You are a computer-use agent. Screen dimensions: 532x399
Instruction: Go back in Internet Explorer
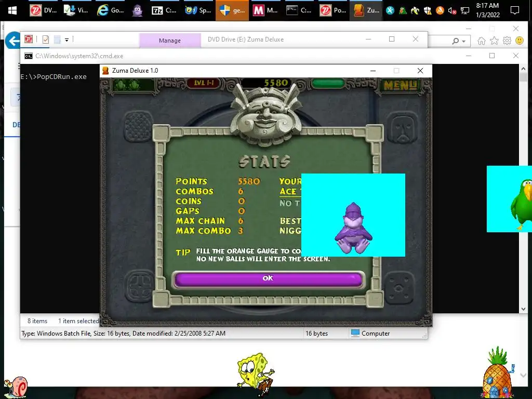(x=13, y=41)
